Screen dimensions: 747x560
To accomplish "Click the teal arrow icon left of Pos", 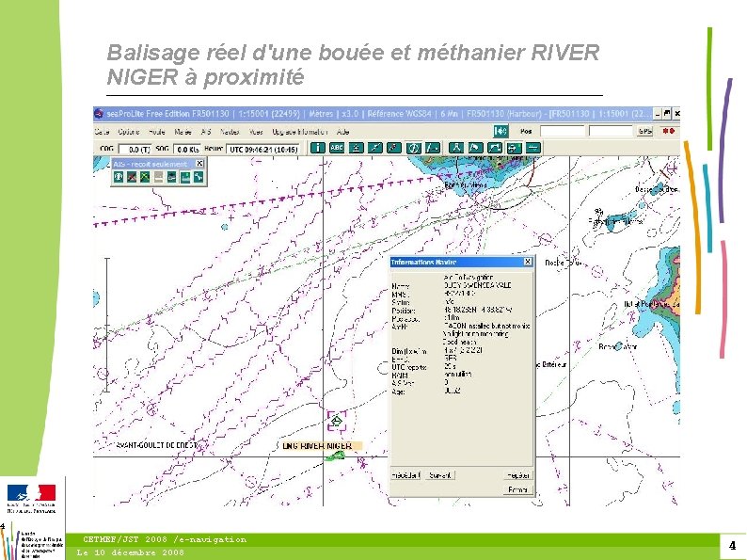I will (501, 131).
